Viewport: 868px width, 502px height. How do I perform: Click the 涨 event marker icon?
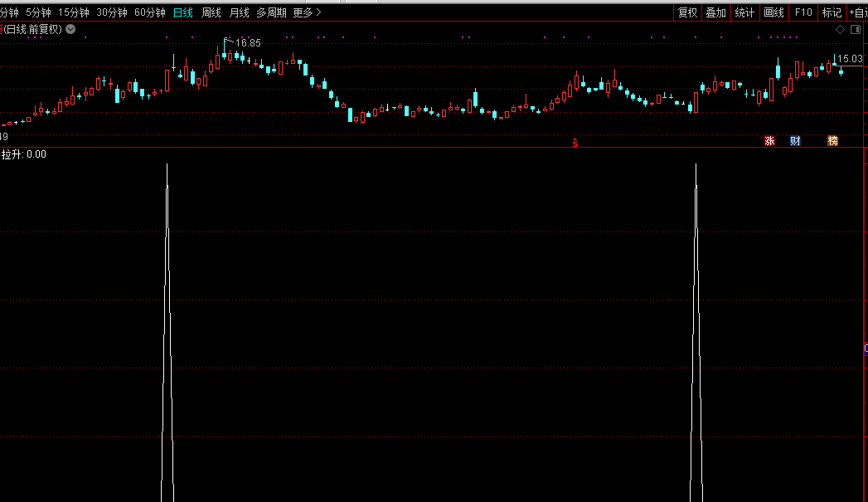769,141
